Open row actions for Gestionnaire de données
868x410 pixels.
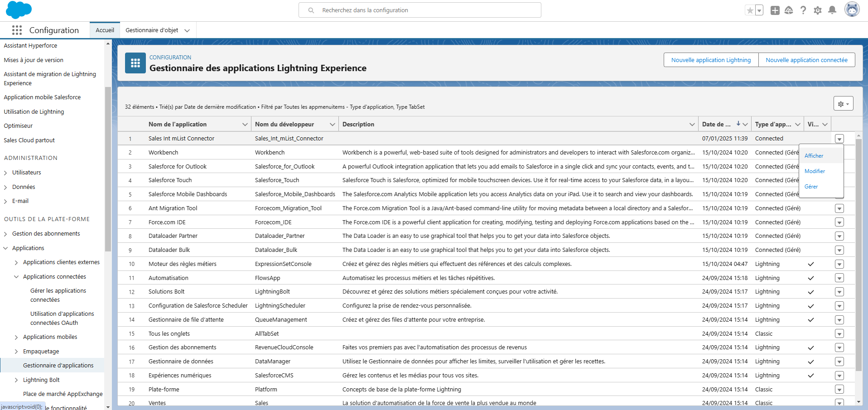(839, 362)
